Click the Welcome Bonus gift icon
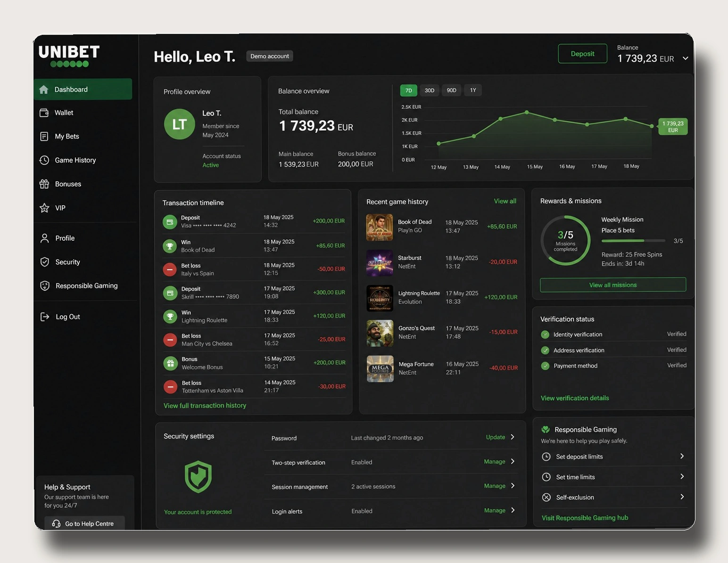 tap(170, 363)
